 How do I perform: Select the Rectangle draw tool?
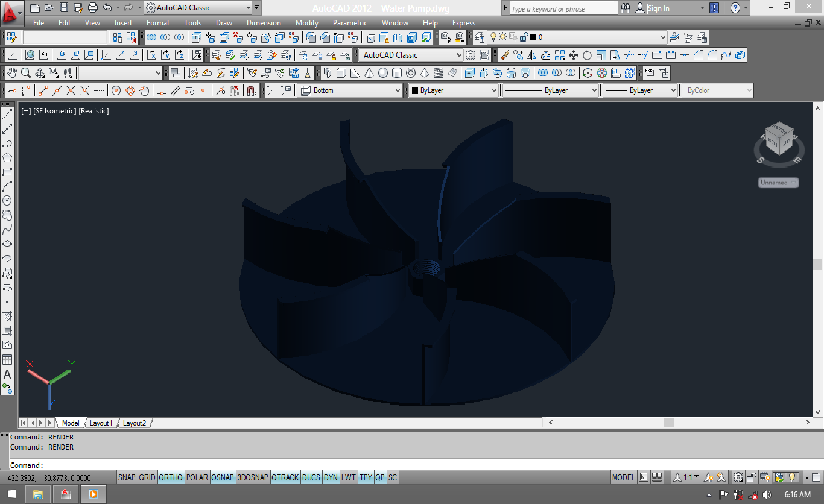pyautogui.click(x=7, y=172)
